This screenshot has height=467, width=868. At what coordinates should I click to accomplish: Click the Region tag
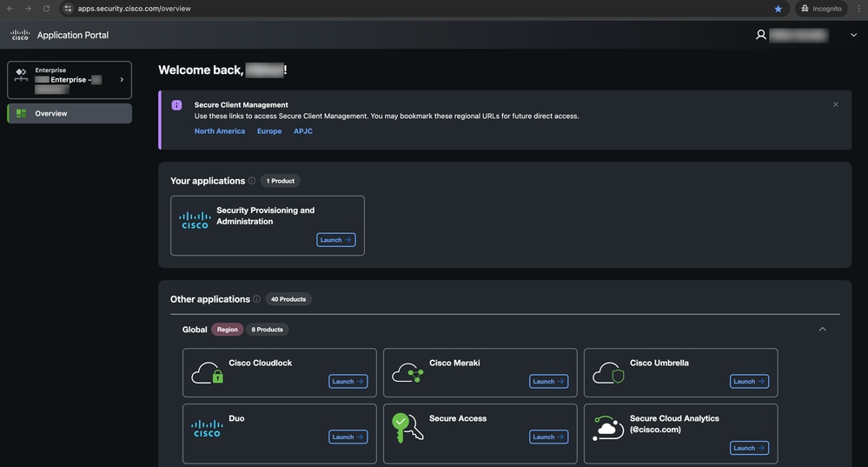coord(227,330)
